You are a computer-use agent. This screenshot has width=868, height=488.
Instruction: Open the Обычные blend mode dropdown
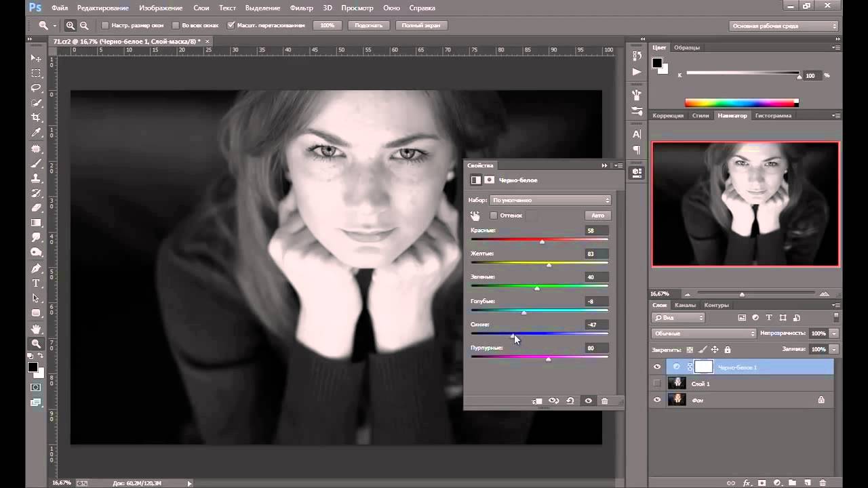[x=704, y=333]
